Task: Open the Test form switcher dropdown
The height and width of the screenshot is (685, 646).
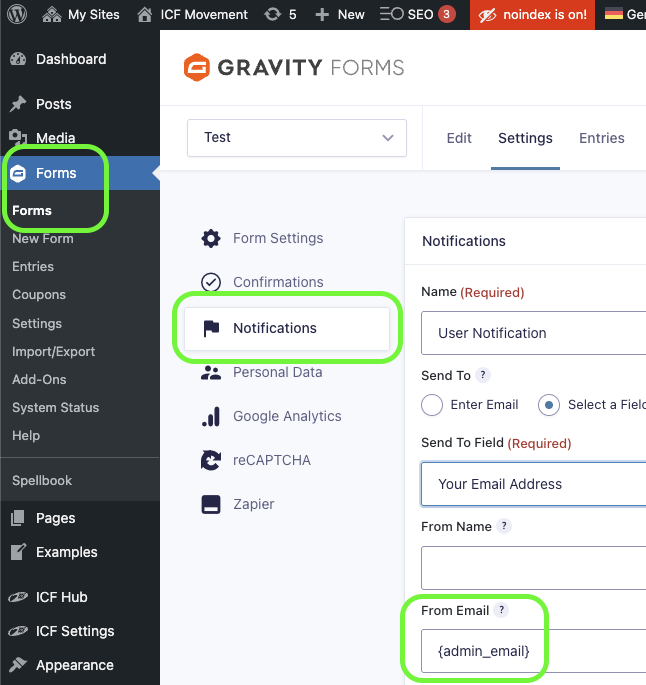Action: pos(297,138)
